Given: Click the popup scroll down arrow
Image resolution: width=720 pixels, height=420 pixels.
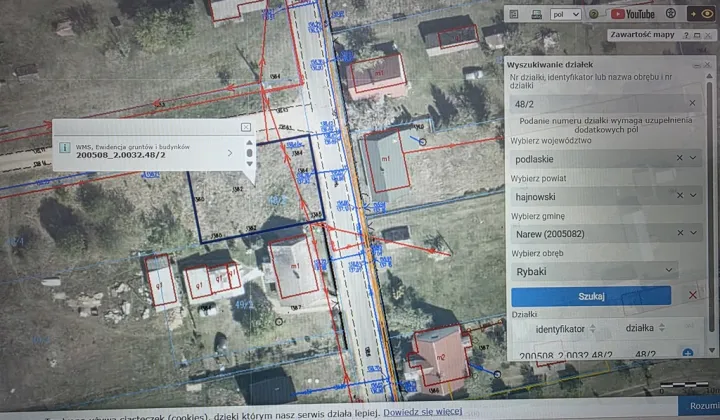Looking at the screenshot, I should tap(249, 163).
